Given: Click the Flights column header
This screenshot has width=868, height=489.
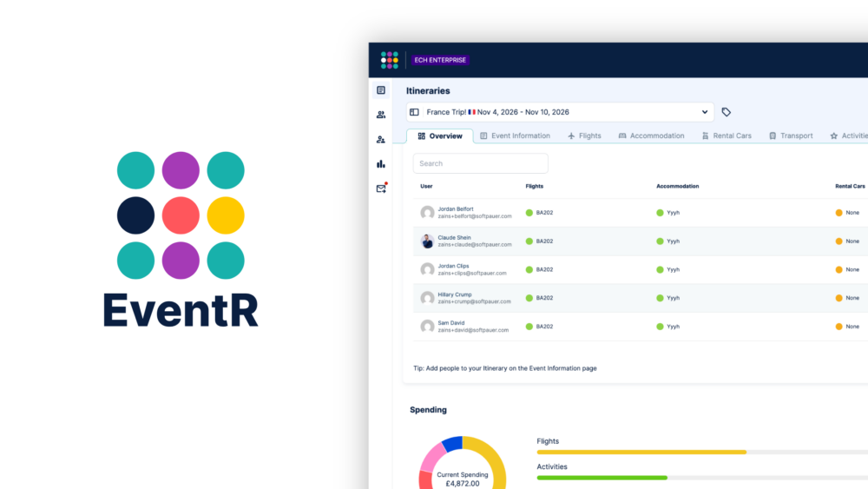Looking at the screenshot, I should pos(534,186).
